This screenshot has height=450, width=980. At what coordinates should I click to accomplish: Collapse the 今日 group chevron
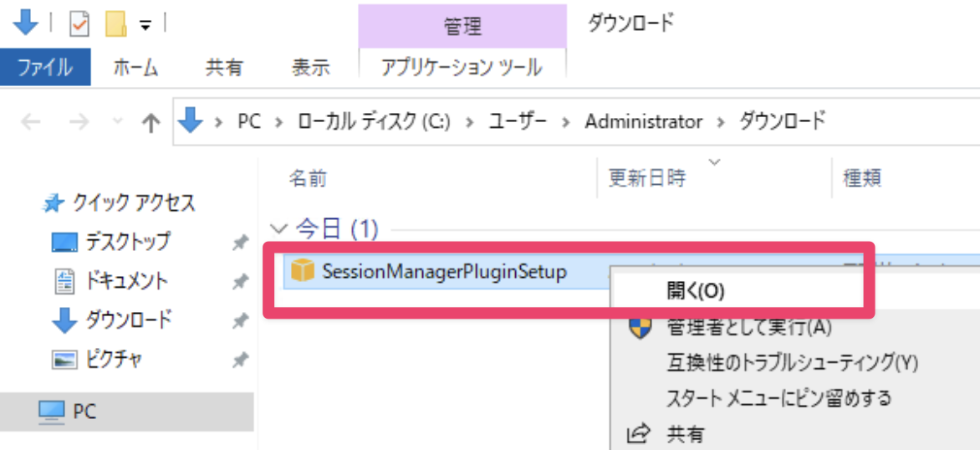tap(279, 228)
